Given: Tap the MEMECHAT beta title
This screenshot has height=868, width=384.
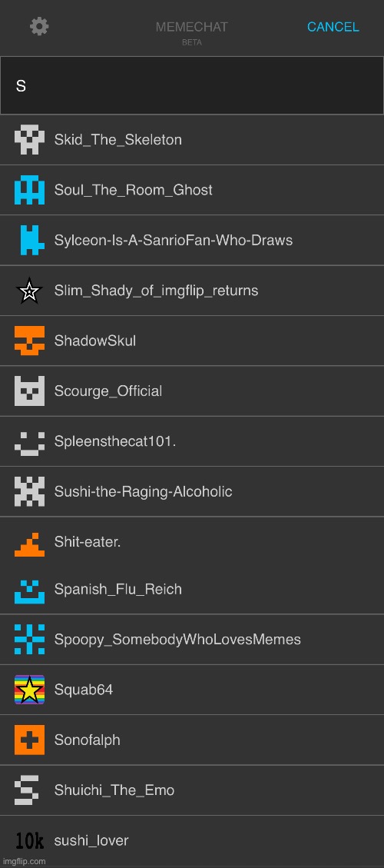Looking at the screenshot, I should click(x=191, y=32).
